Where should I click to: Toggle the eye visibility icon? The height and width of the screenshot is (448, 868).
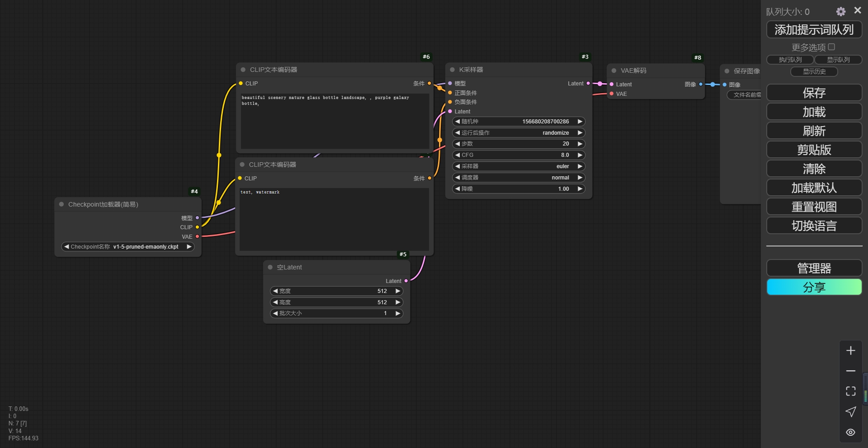[x=850, y=432]
